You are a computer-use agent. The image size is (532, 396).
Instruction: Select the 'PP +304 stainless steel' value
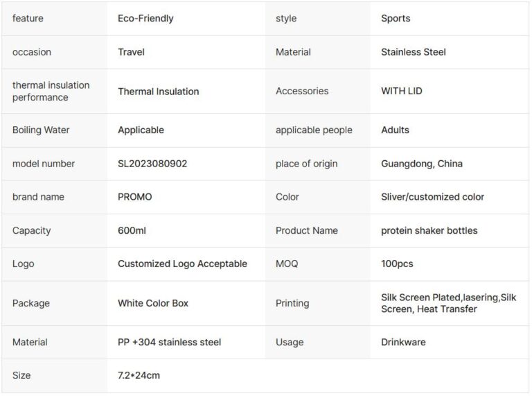coord(169,342)
